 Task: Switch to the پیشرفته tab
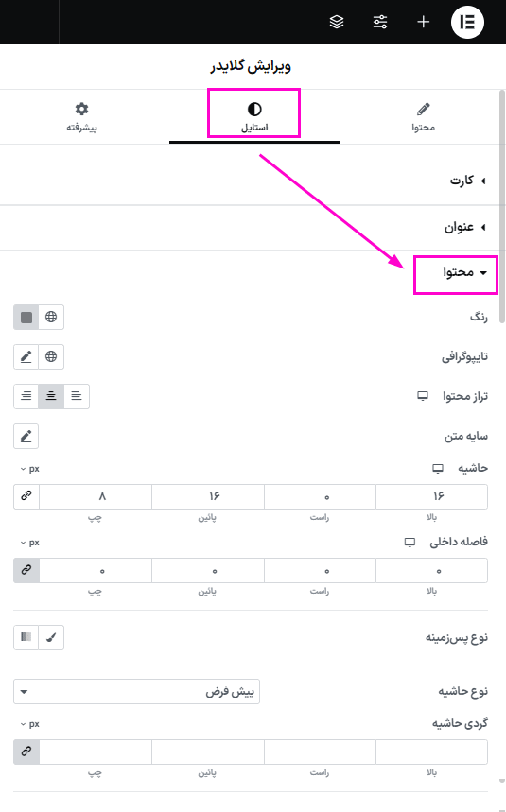(x=82, y=117)
